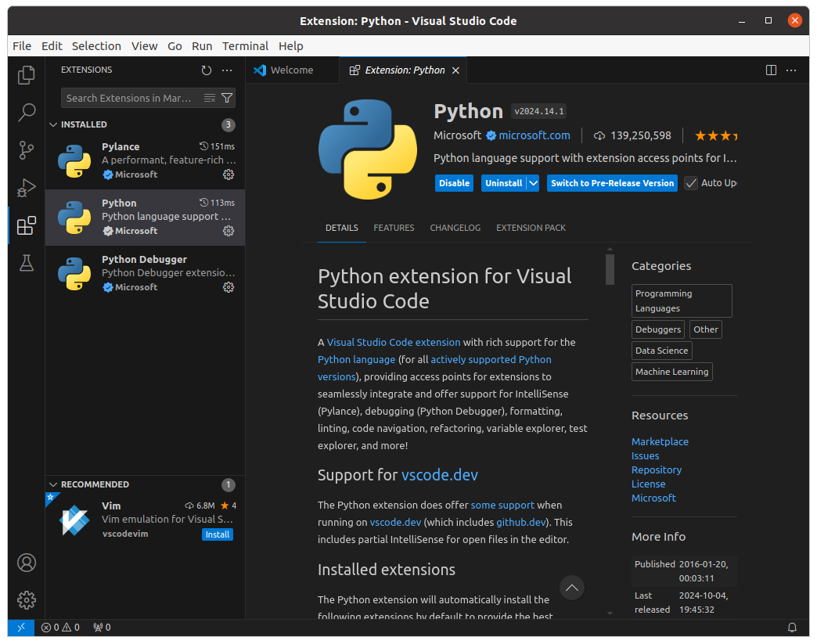Screen dimensions: 817x644
Task: Open the Terminal menu
Action: 245,46
